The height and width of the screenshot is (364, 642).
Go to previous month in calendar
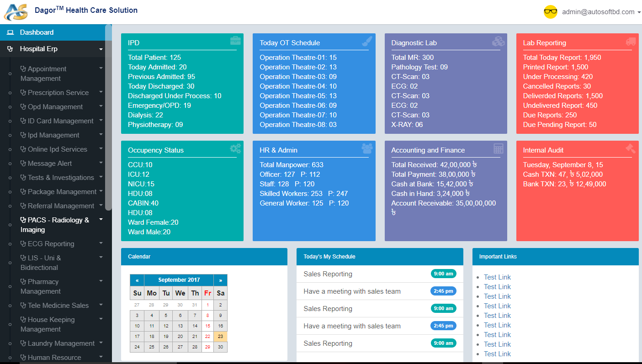click(x=137, y=280)
